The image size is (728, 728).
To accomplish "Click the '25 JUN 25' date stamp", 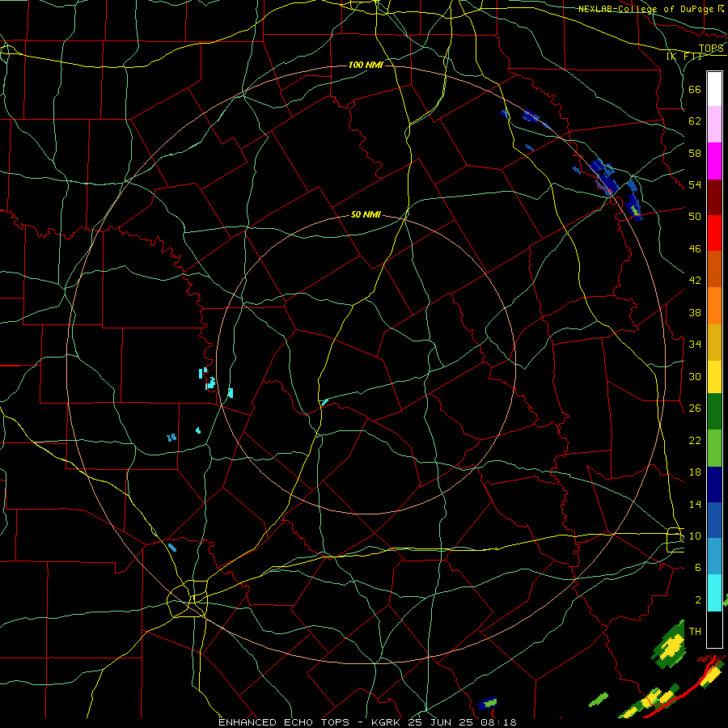I will [x=442, y=722].
